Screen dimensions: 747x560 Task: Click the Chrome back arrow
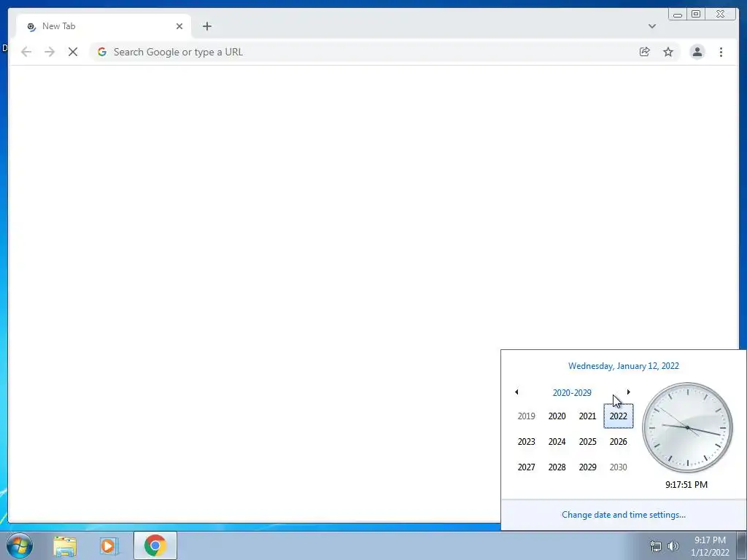pos(26,52)
